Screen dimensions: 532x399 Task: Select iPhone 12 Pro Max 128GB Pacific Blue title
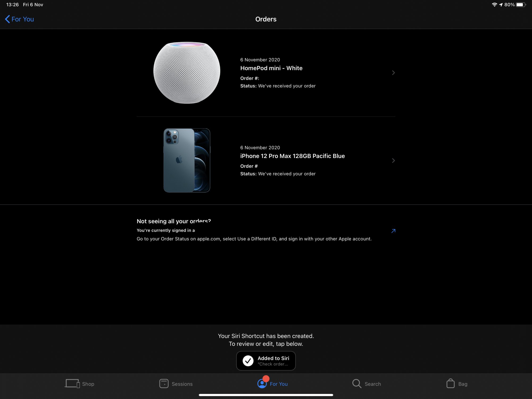(292, 156)
